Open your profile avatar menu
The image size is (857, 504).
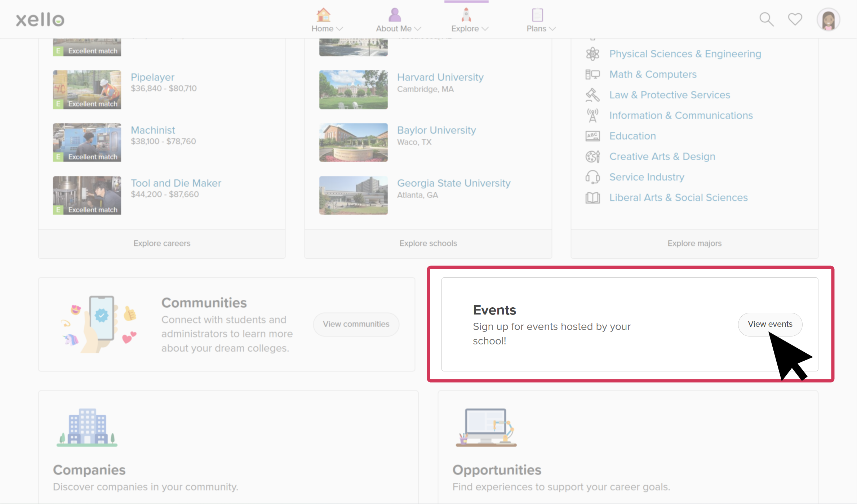(828, 19)
